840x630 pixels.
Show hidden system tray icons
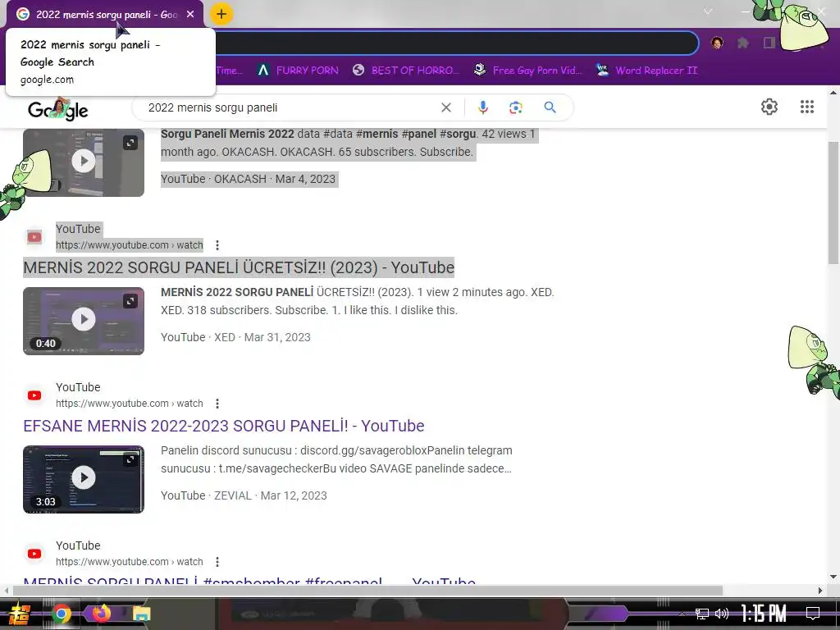tap(682, 614)
